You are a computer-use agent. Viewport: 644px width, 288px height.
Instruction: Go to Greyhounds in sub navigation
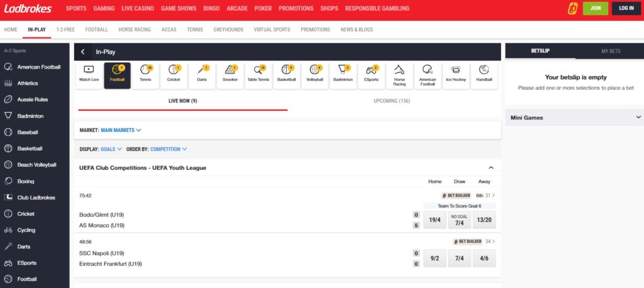tap(228, 30)
